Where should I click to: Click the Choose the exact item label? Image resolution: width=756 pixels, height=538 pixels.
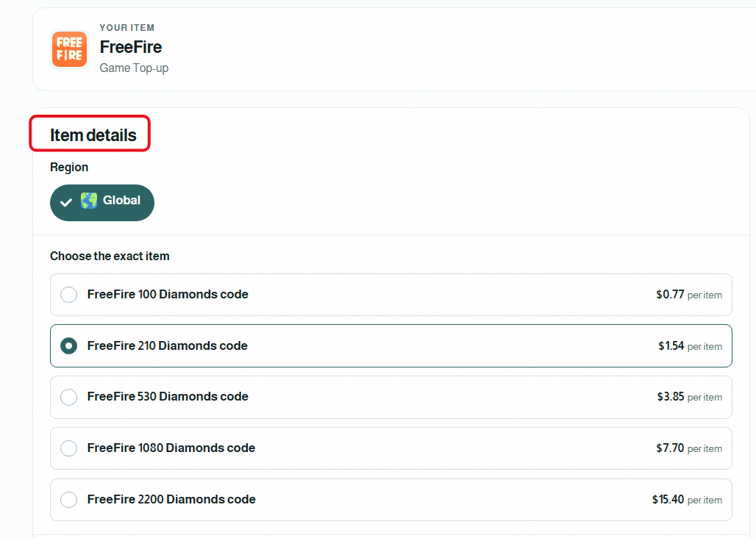(110, 257)
